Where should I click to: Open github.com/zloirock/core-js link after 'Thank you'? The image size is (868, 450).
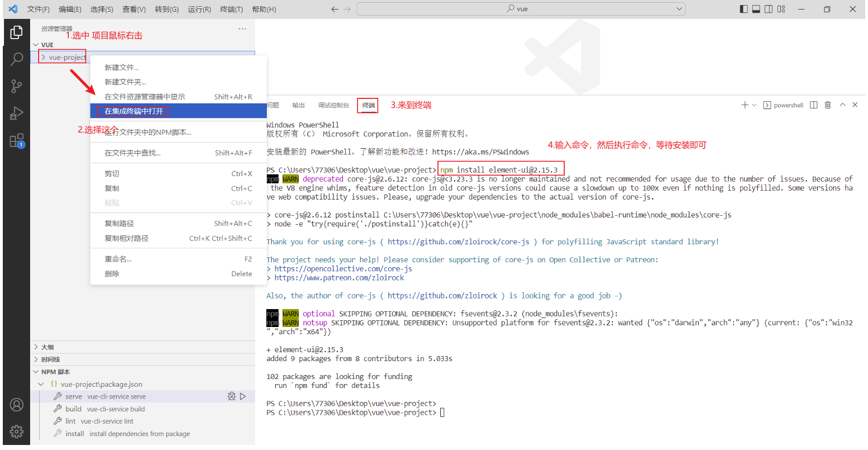[458, 241]
